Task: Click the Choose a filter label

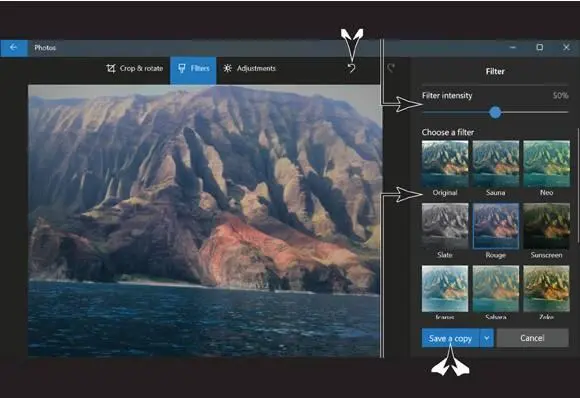Action: click(448, 132)
